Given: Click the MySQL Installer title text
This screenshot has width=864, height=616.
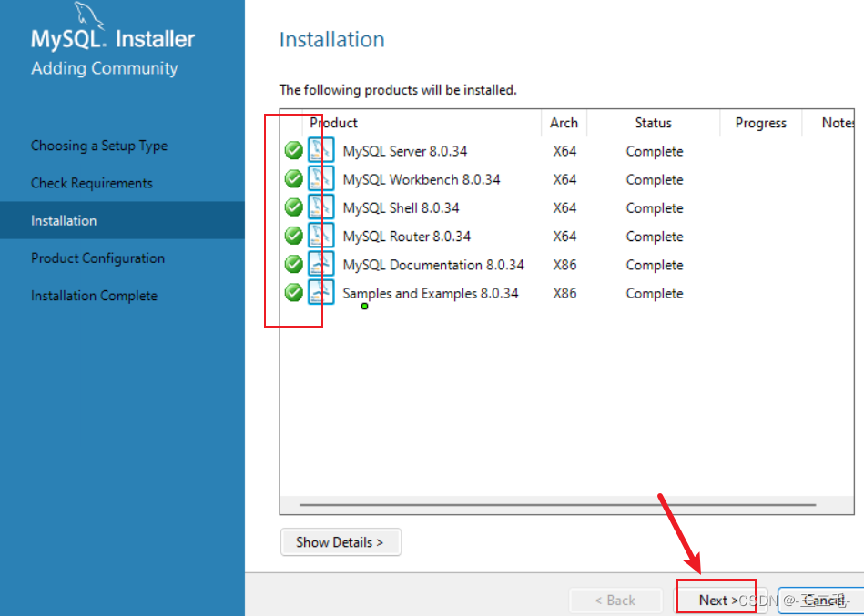Looking at the screenshot, I should [x=113, y=39].
